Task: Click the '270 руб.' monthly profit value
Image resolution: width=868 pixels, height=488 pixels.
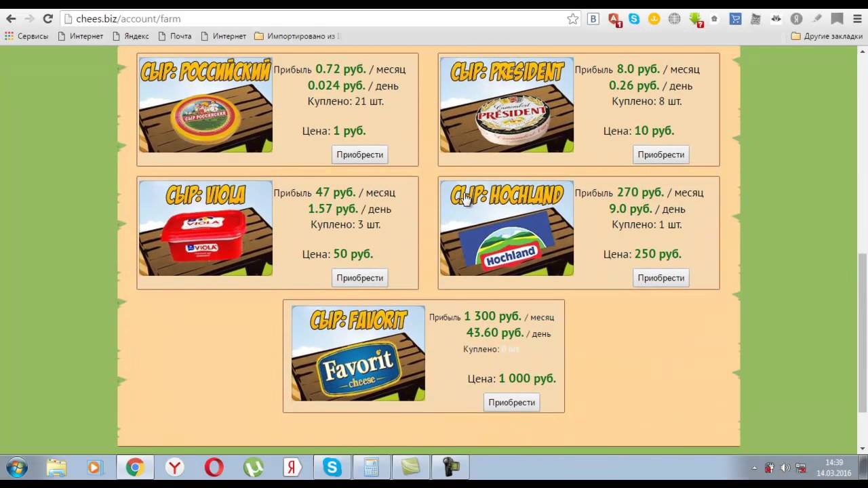Action: 640,192
